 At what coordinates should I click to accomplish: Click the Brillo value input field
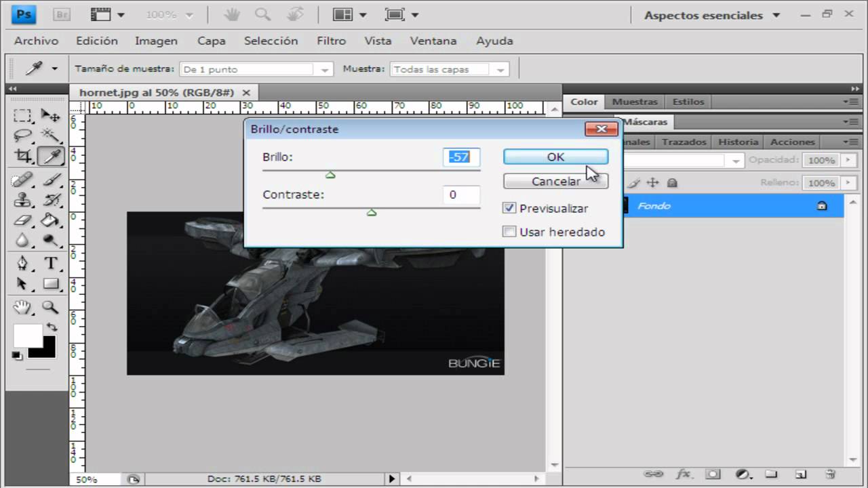tap(461, 157)
